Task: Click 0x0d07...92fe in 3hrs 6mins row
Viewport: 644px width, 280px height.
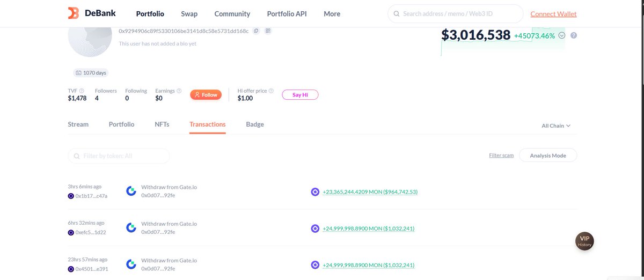Action: coord(158,195)
